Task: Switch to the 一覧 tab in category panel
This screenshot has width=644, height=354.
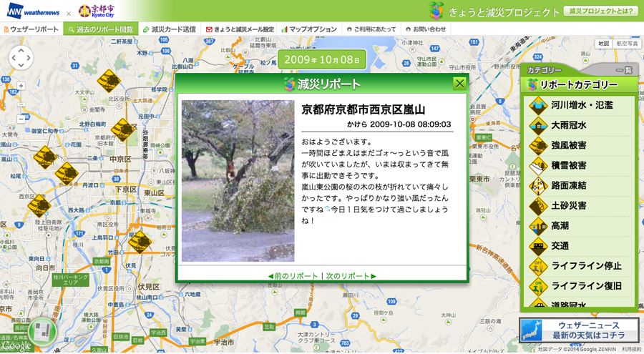Action: tap(623, 70)
